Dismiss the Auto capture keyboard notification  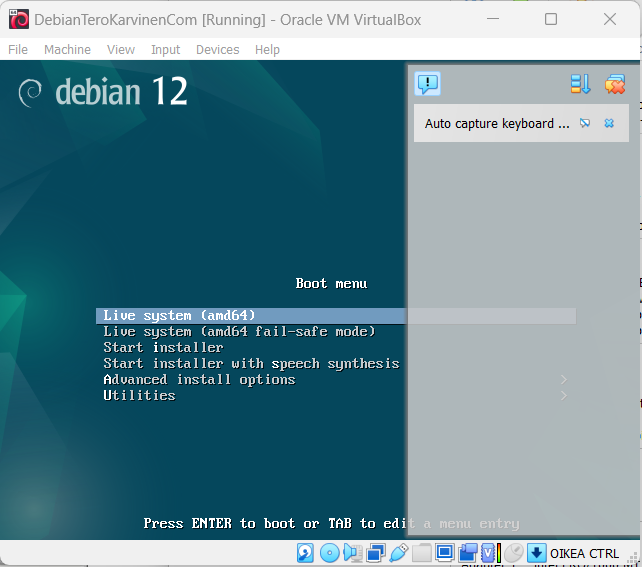pyautogui.click(x=609, y=123)
